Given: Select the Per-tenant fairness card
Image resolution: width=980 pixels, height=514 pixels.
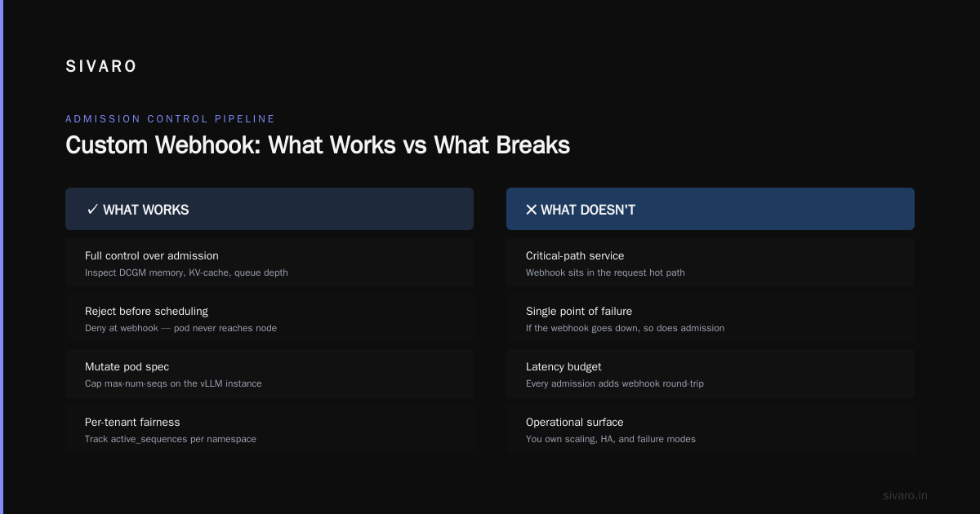Looking at the screenshot, I should (x=269, y=429).
